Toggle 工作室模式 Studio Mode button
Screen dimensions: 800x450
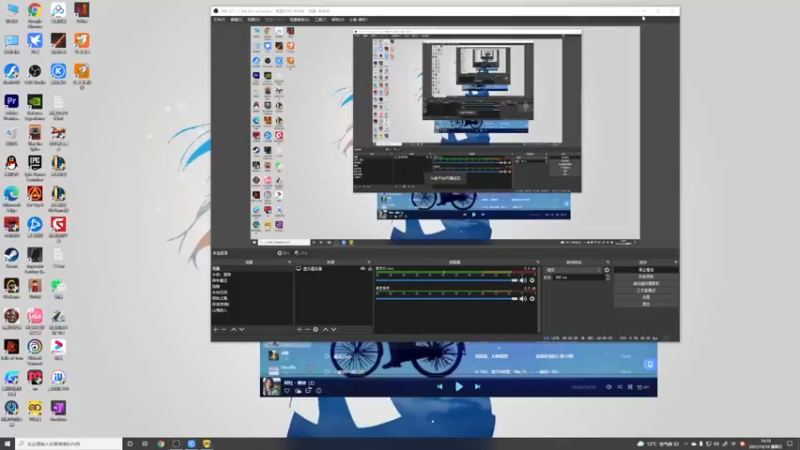646,290
